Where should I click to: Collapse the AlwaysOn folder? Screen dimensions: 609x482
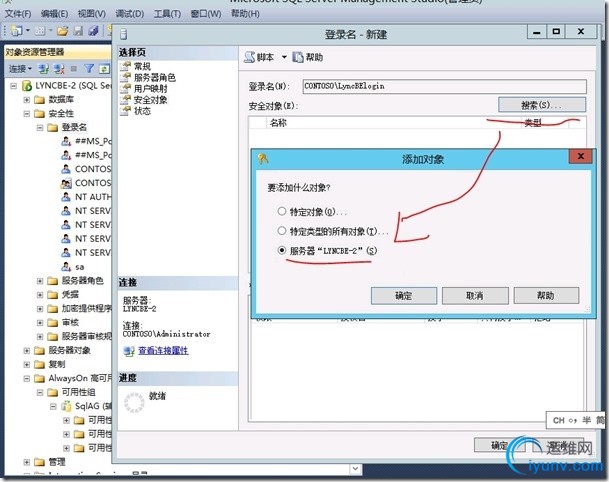click(26, 378)
